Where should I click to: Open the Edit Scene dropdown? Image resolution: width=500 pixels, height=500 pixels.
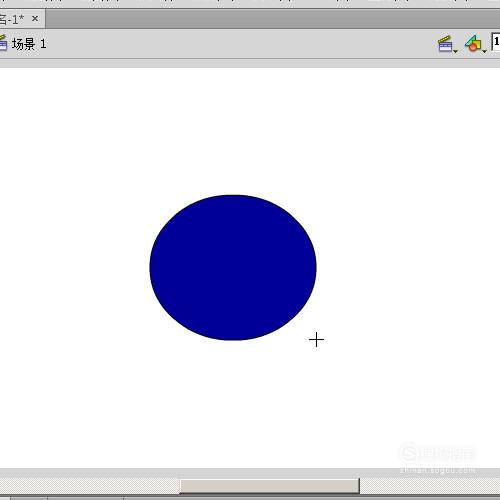coord(447,44)
